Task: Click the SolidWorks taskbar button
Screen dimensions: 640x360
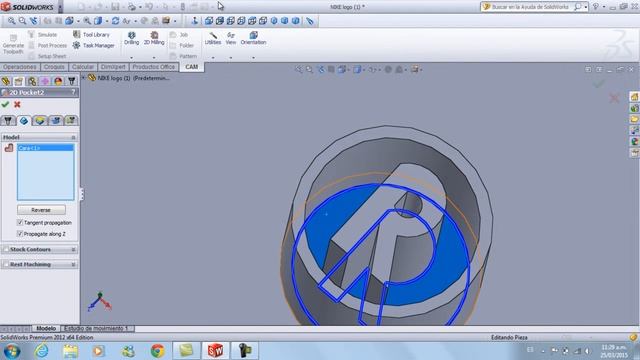Action: (215, 351)
